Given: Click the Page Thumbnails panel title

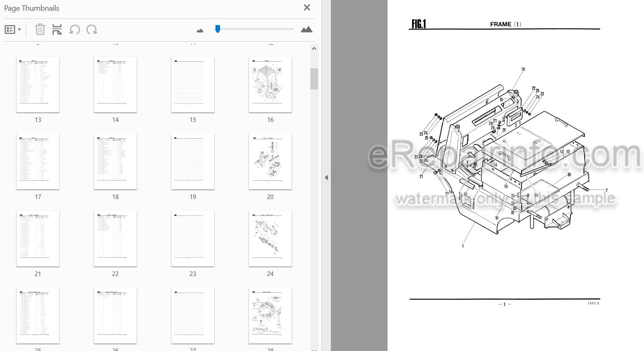Looking at the screenshot, I should 32,8.
